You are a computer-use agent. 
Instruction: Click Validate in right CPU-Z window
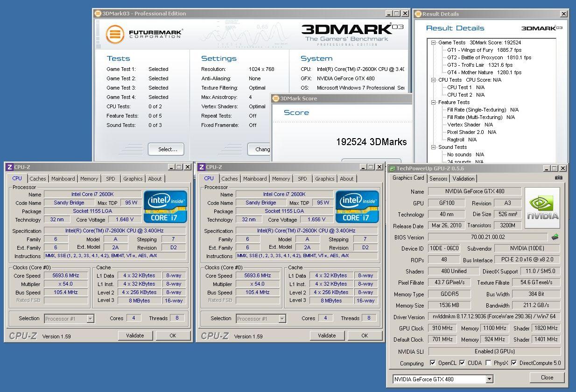click(x=327, y=336)
